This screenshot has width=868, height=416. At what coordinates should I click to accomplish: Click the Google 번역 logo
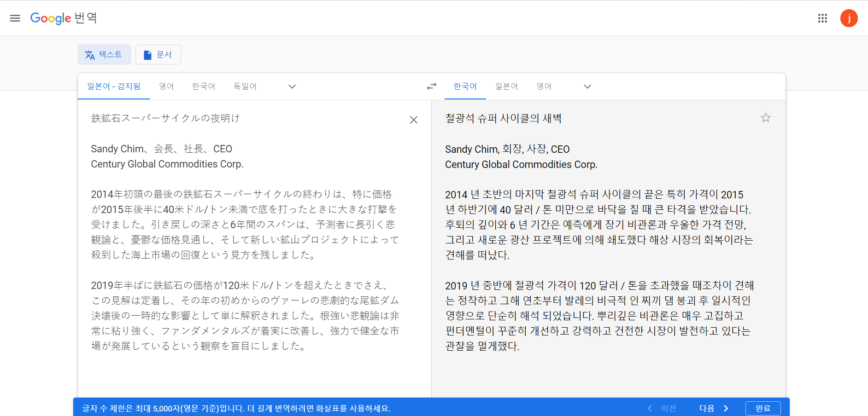(64, 18)
